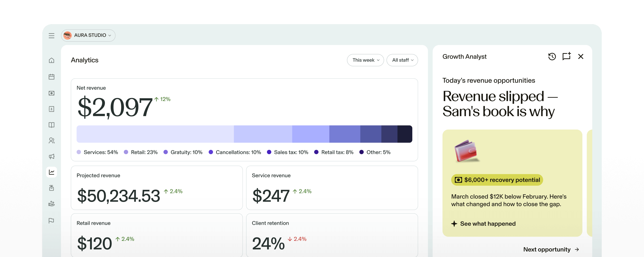Click See what happened
644x257 pixels.
pos(483,224)
